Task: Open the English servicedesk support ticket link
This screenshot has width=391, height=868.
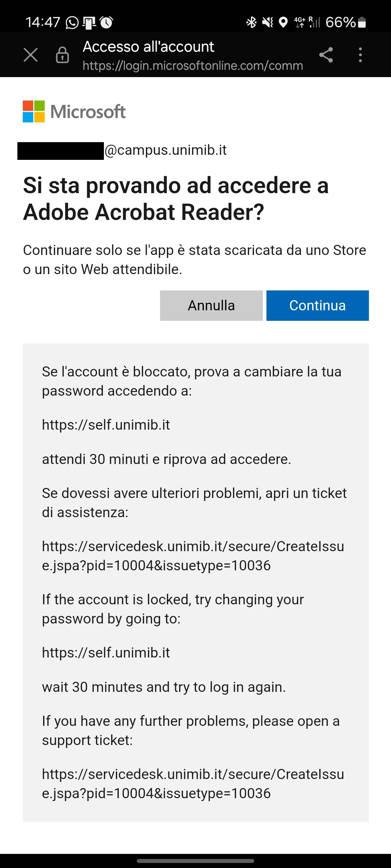Action: pyautogui.click(x=193, y=784)
